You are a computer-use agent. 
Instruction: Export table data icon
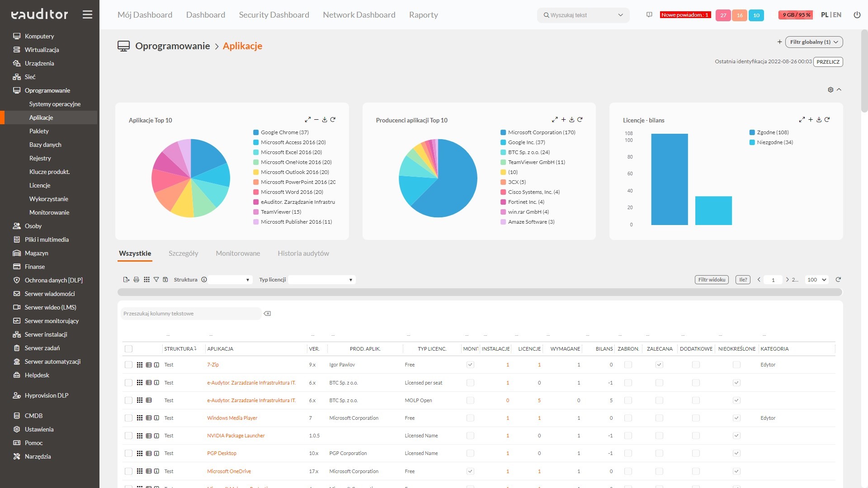[x=126, y=280]
